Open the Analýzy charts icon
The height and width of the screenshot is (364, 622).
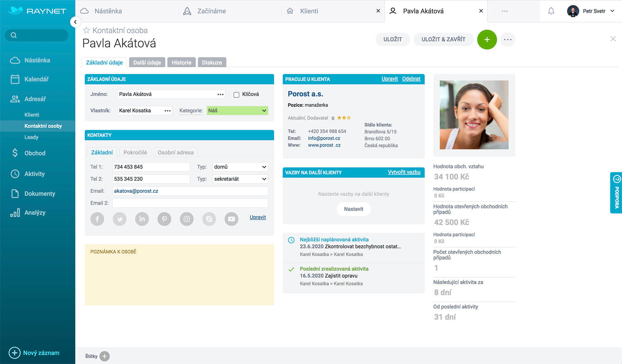pos(15,213)
